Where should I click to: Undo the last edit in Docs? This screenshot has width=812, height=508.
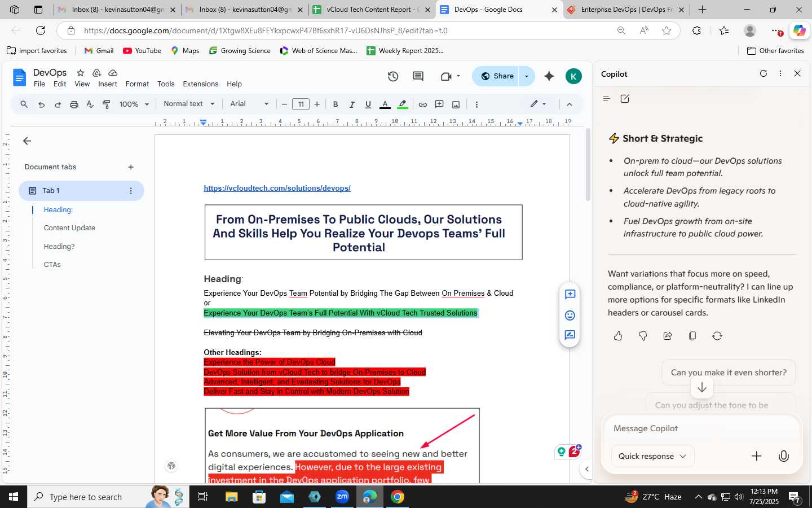(41, 104)
